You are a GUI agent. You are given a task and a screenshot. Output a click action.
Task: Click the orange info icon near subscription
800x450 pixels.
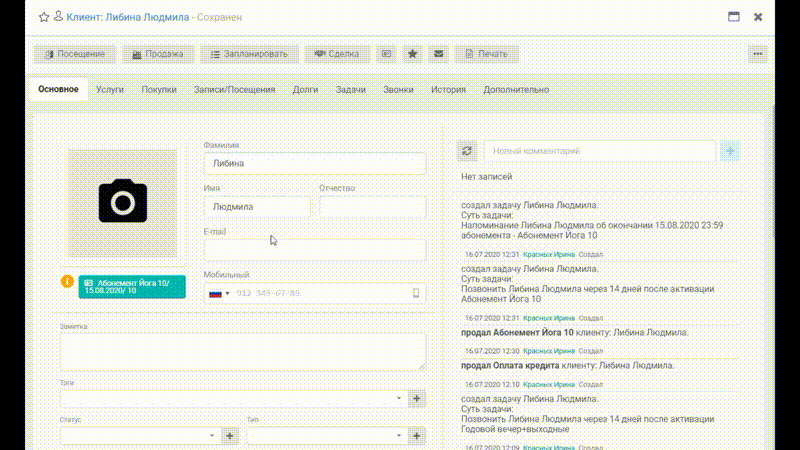(x=67, y=281)
